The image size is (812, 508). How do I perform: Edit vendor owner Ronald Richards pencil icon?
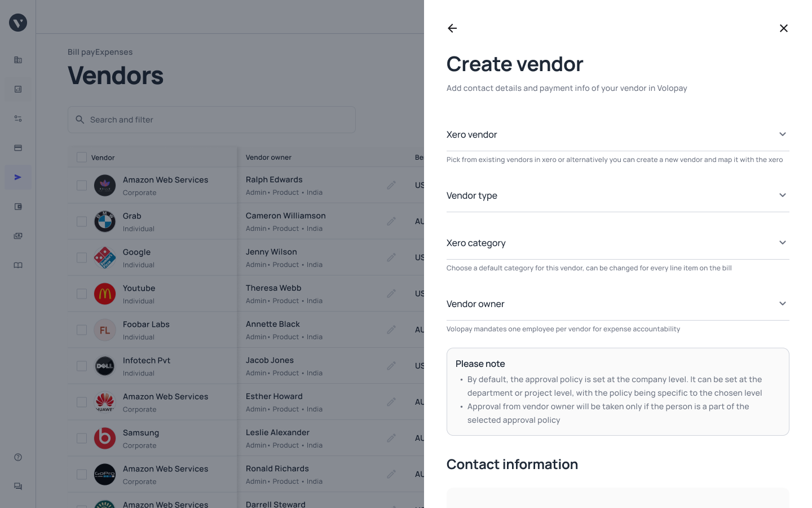pos(391,474)
